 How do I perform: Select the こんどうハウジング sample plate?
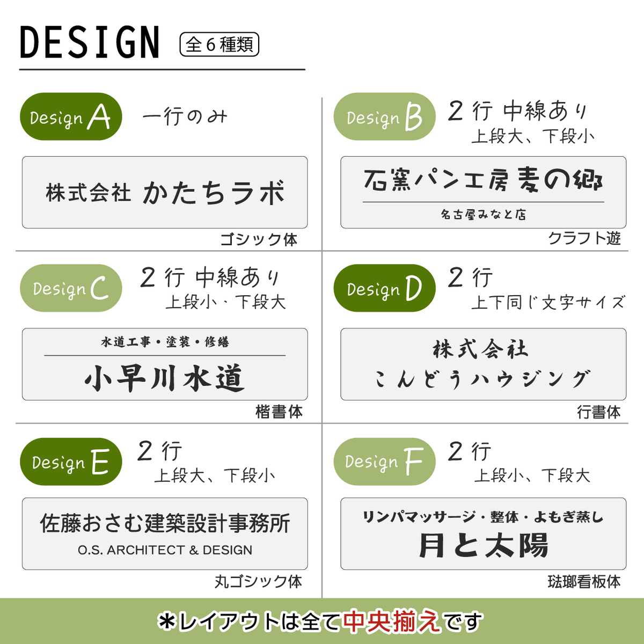pyautogui.click(x=484, y=364)
